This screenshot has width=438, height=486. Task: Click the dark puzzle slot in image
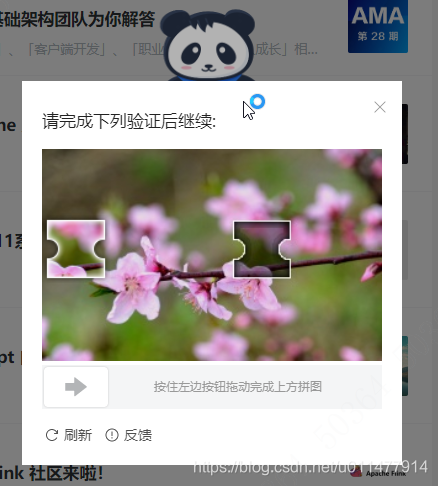pyautogui.click(x=262, y=249)
